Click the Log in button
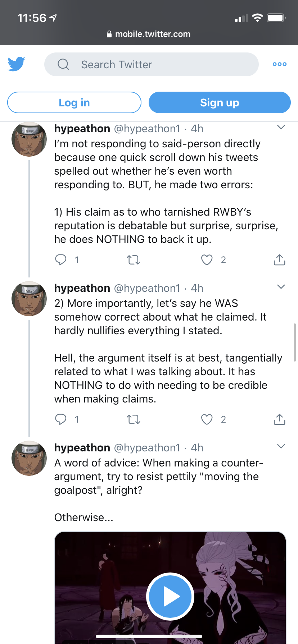This screenshot has height=644, width=298. [74, 102]
